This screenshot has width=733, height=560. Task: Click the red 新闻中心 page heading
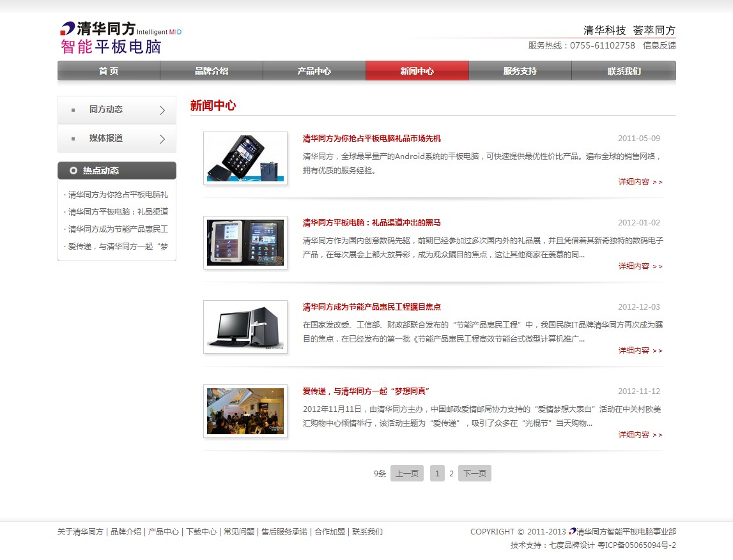coord(213,105)
